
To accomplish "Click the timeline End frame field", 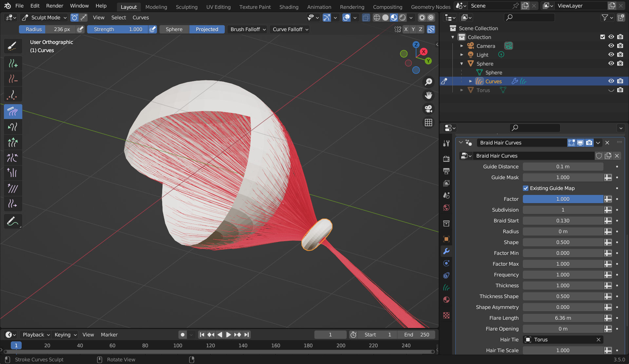I will coord(416,335).
